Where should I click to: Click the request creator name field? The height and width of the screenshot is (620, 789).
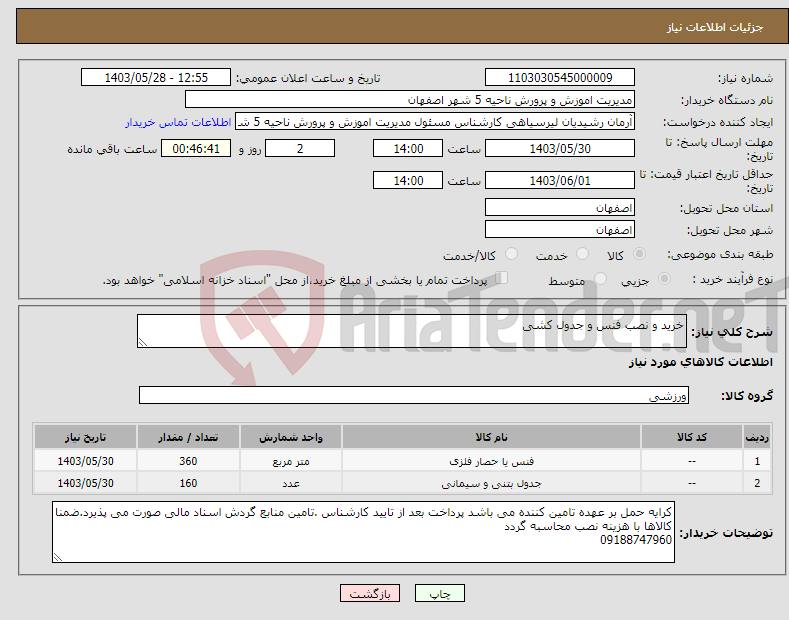pos(435,122)
